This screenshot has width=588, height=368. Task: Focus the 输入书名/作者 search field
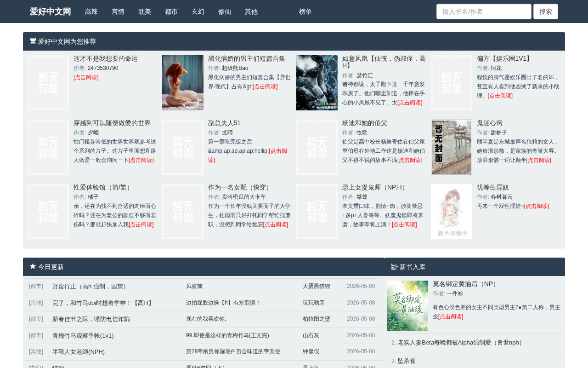(x=484, y=11)
